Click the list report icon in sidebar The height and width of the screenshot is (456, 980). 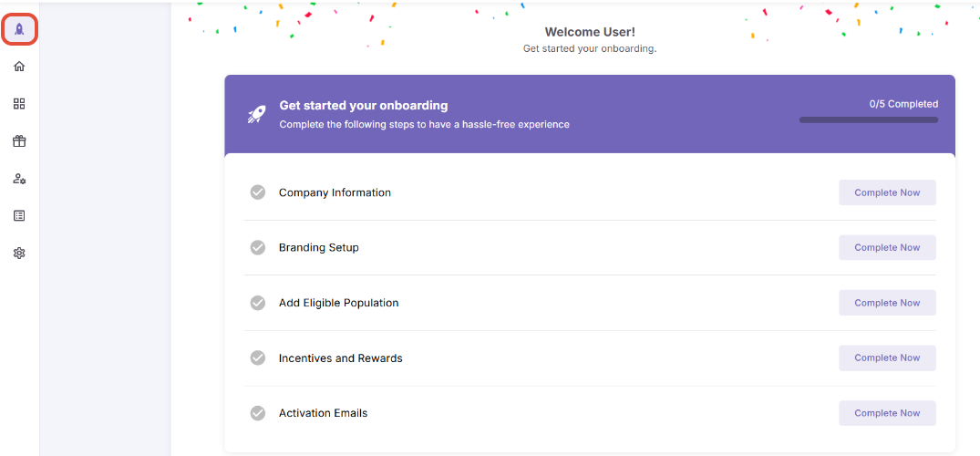point(19,216)
